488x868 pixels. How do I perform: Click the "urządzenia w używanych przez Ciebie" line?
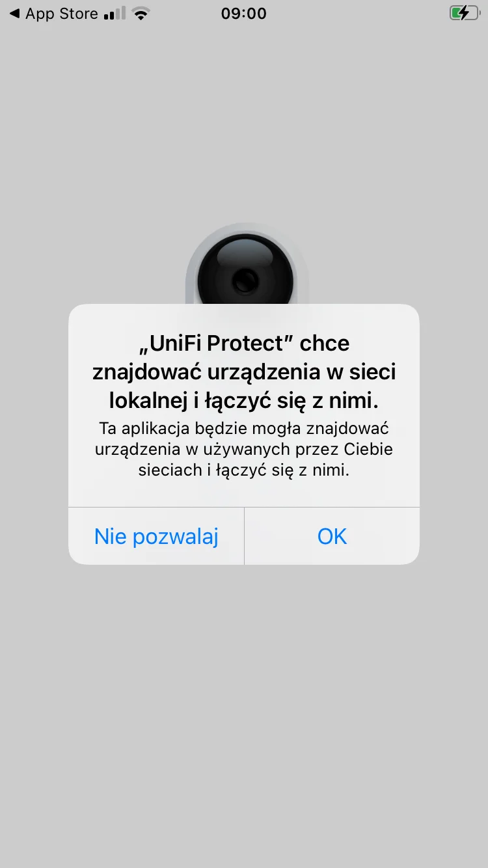click(244, 449)
